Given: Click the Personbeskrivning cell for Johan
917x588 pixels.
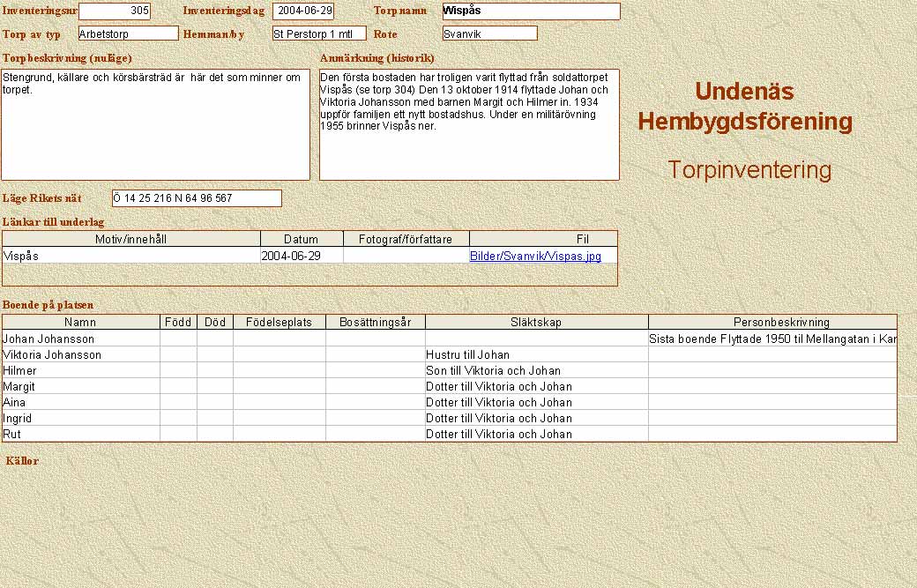Looking at the screenshot, I should [x=772, y=339].
